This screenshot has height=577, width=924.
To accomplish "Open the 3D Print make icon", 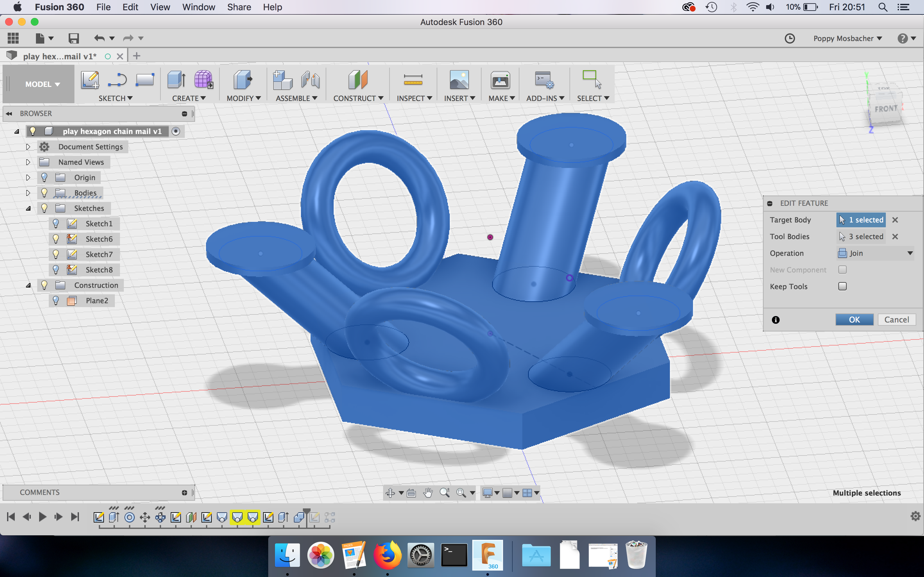I will (x=500, y=80).
